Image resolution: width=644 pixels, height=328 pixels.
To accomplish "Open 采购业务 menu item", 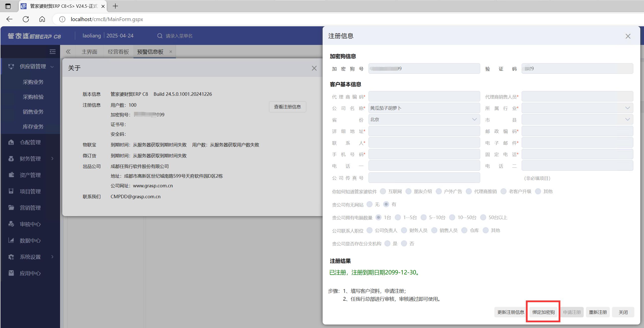I will coord(33,82).
